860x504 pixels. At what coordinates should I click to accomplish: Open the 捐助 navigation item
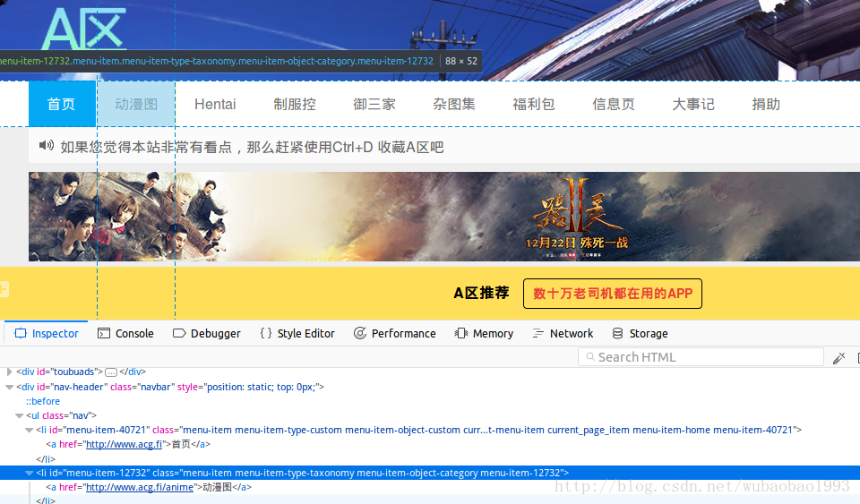pyautogui.click(x=766, y=104)
